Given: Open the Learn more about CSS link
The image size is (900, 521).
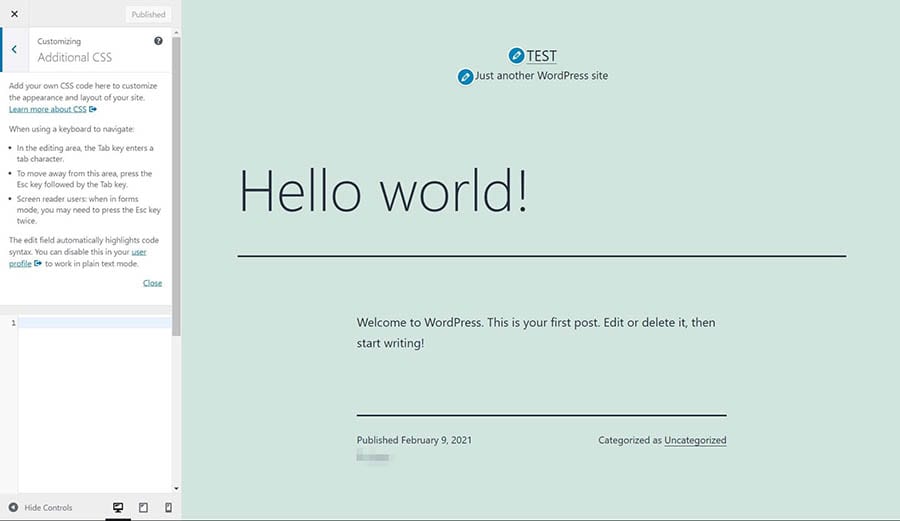Looking at the screenshot, I should pyautogui.click(x=48, y=109).
